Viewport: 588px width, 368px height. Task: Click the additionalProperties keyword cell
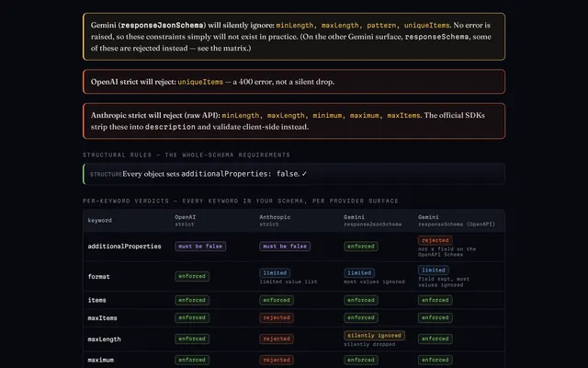pyautogui.click(x=125, y=247)
